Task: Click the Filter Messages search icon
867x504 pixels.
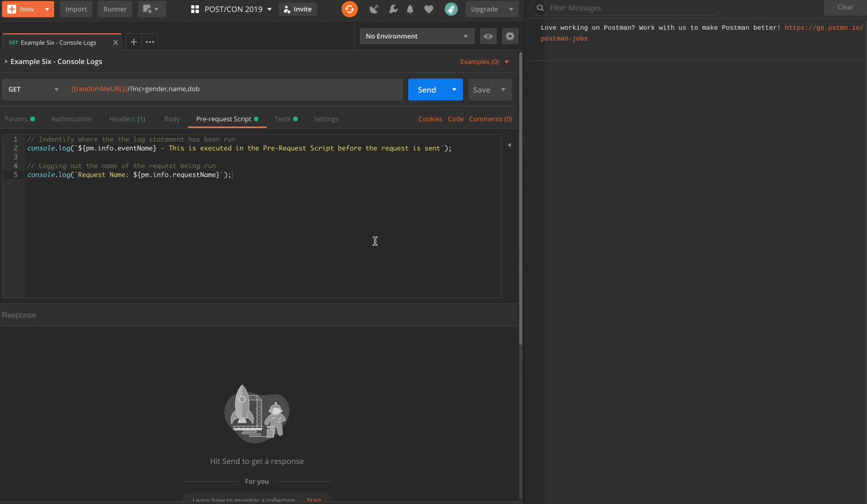Action: [540, 8]
